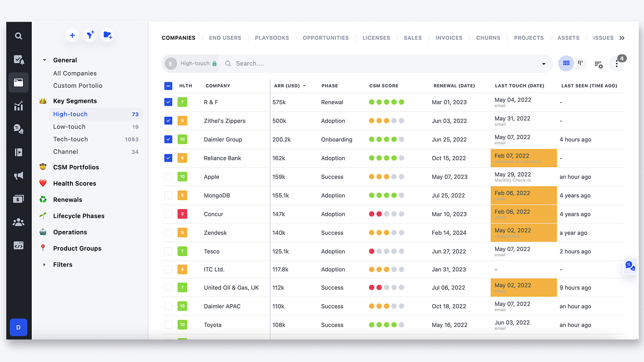Image resolution: width=644 pixels, height=362 pixels.
Task: Click the conversations chat icon in the sidebar
Action: click(x=19, y=129)
